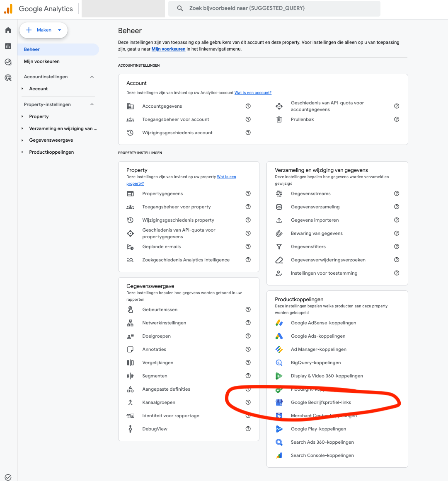This screenshot has height=481, width=448.
Task: Open Instellingen voor toestemming
Action: (x=324, y=273)
